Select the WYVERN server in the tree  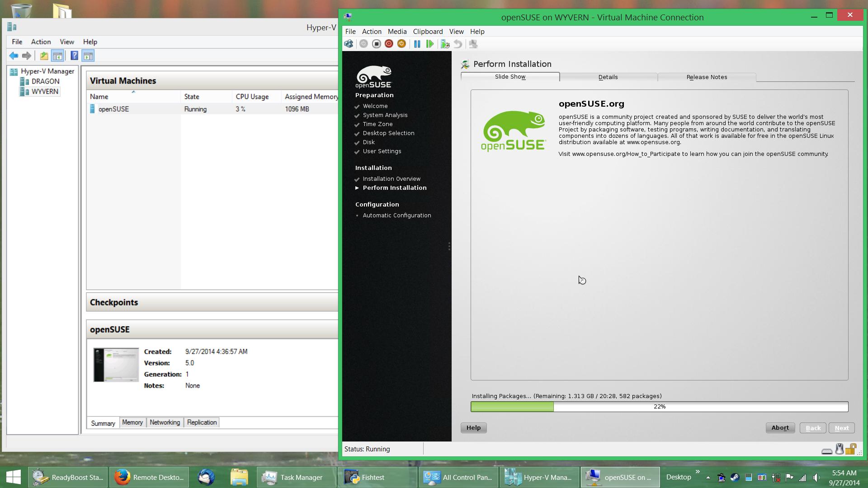44,92
